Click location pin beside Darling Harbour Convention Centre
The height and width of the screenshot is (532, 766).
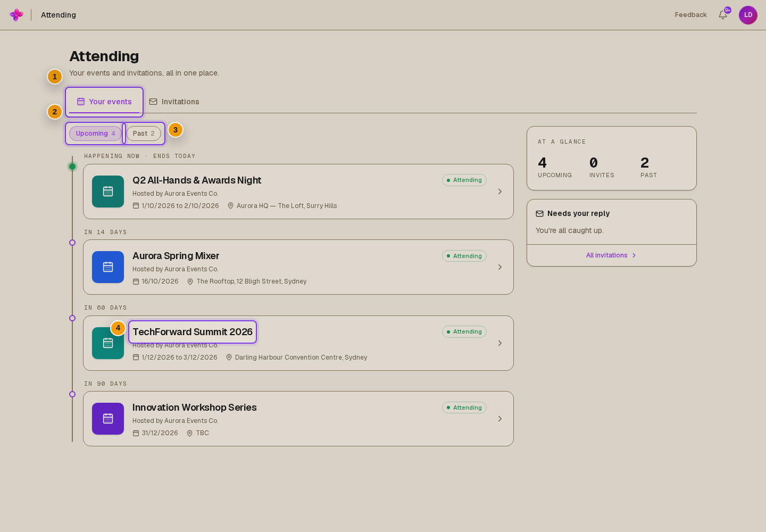(229, 358)
